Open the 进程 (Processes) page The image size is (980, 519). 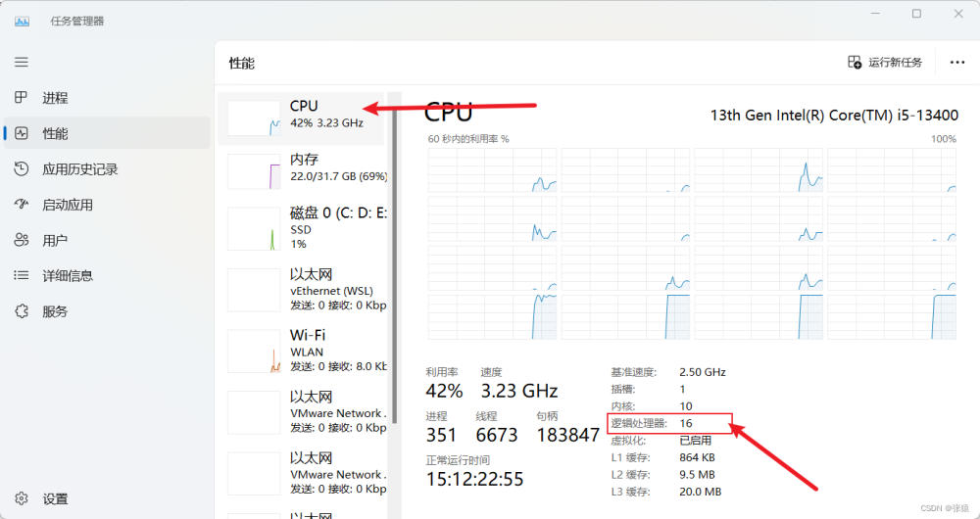tap(107, 97)
